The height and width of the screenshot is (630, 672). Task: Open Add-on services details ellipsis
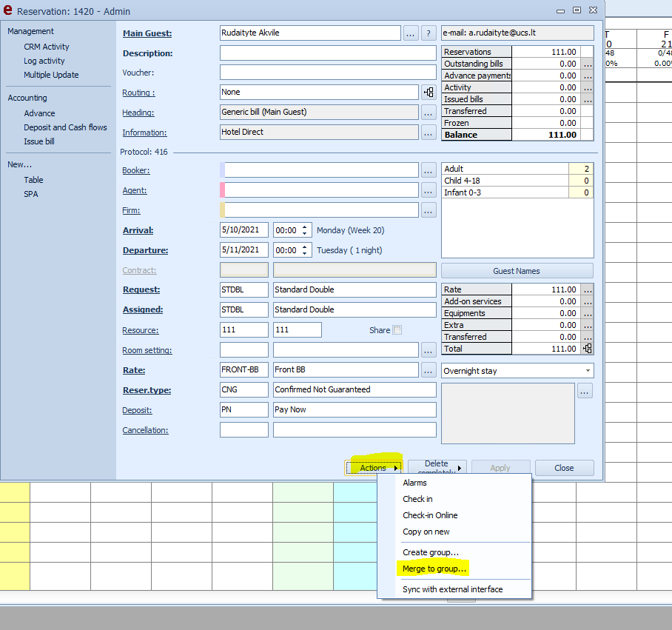588,301
